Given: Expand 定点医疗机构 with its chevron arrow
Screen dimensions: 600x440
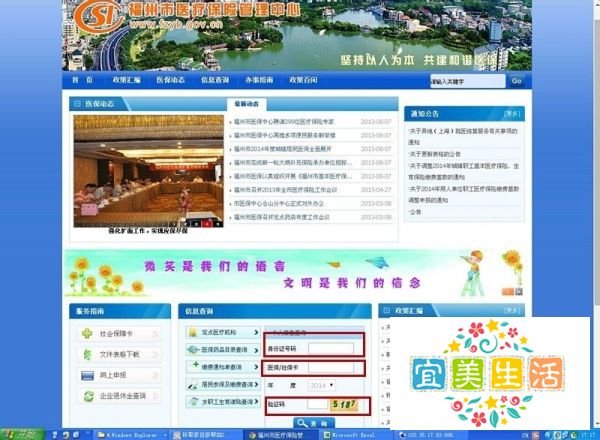Looking at the screenshot, I should click(256, 332).
